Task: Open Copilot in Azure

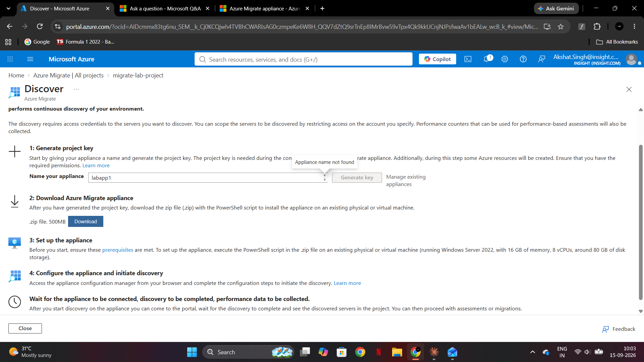Action: coord(437,59)
